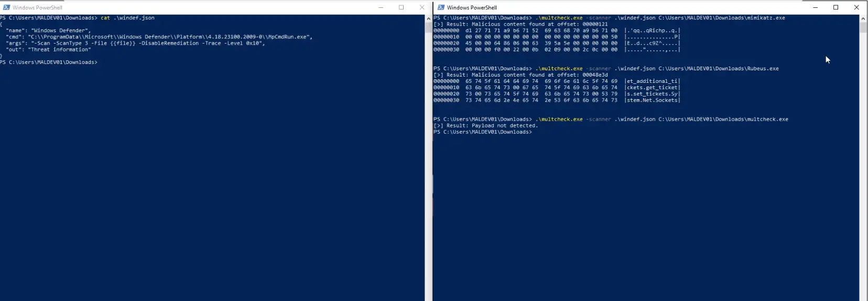Click the '"out": "Threat information"' line
868x301 pixels.
pos(48,49)
